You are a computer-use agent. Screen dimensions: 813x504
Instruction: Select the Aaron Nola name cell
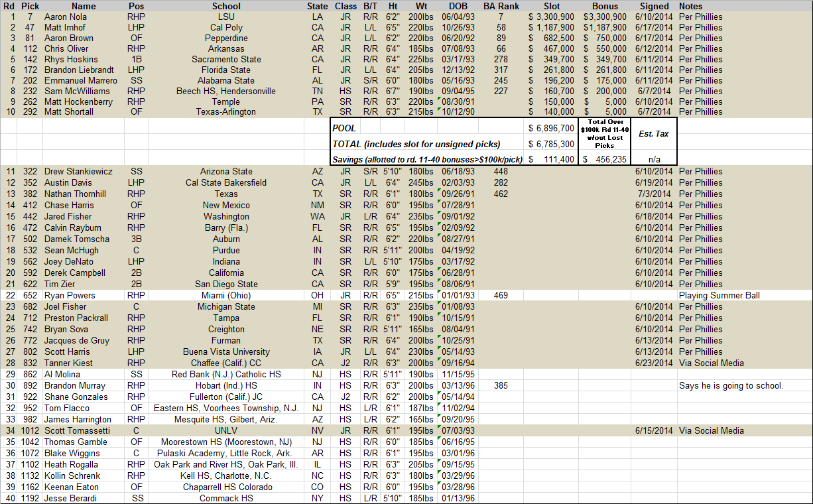click(64, 17)
